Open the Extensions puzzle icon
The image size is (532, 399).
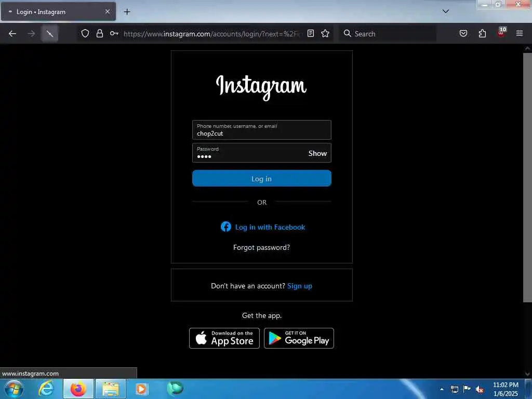pyautogui.click(x=482, y=33)
